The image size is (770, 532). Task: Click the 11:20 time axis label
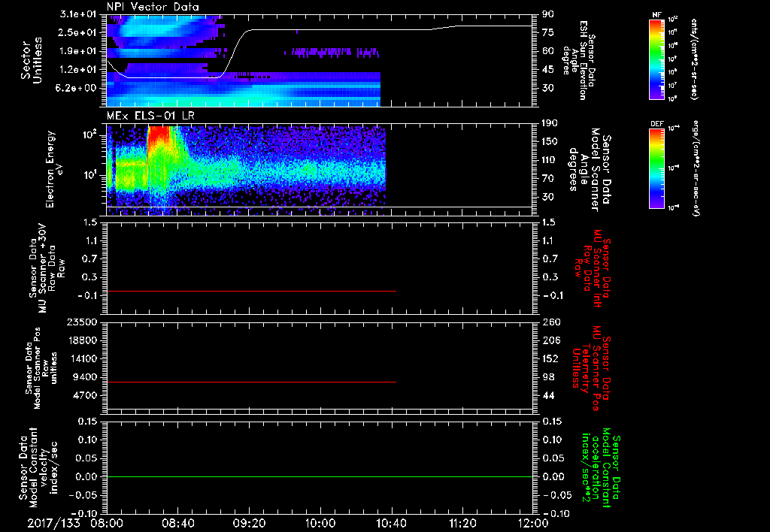(462, 523)
